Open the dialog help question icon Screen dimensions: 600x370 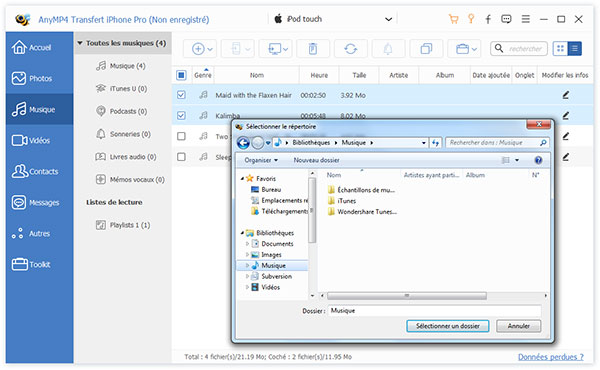[x=538, y=160]
